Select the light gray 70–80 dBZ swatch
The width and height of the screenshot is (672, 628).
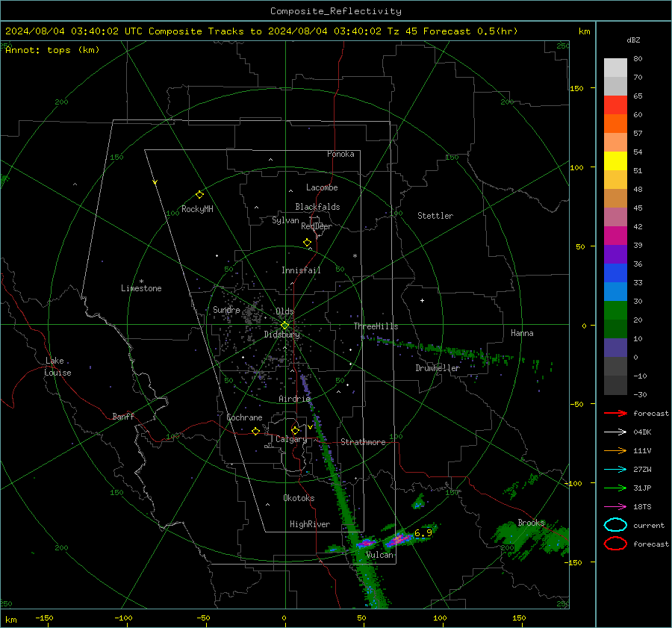point(615,67)
